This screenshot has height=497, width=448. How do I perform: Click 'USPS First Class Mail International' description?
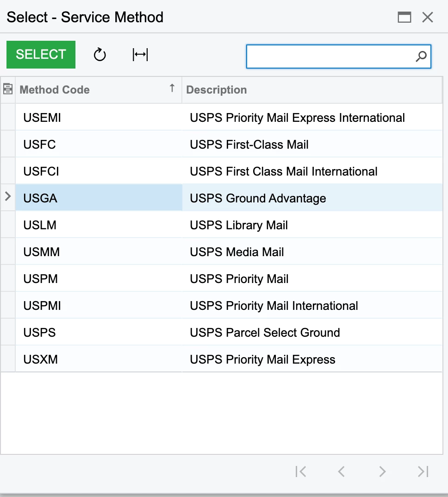284,171
